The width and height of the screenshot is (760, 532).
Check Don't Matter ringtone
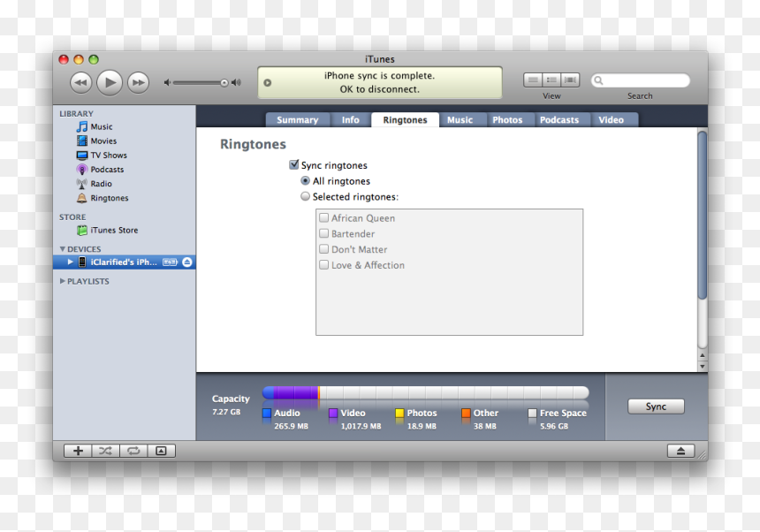tap(323, 249)
